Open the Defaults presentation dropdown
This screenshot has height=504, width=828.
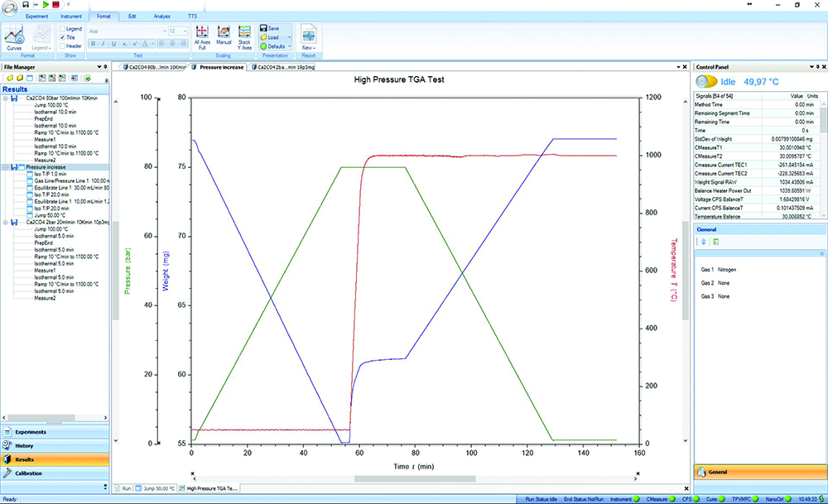pos(277,46)
